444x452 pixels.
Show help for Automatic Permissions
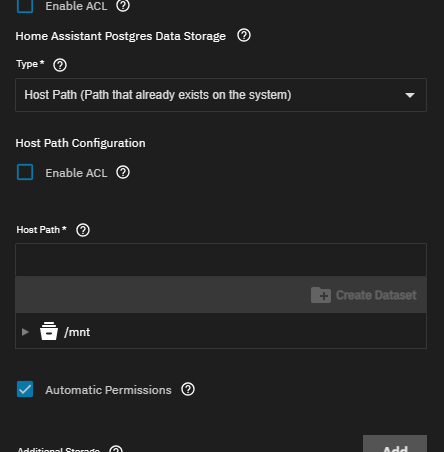(x=188, y=389)
